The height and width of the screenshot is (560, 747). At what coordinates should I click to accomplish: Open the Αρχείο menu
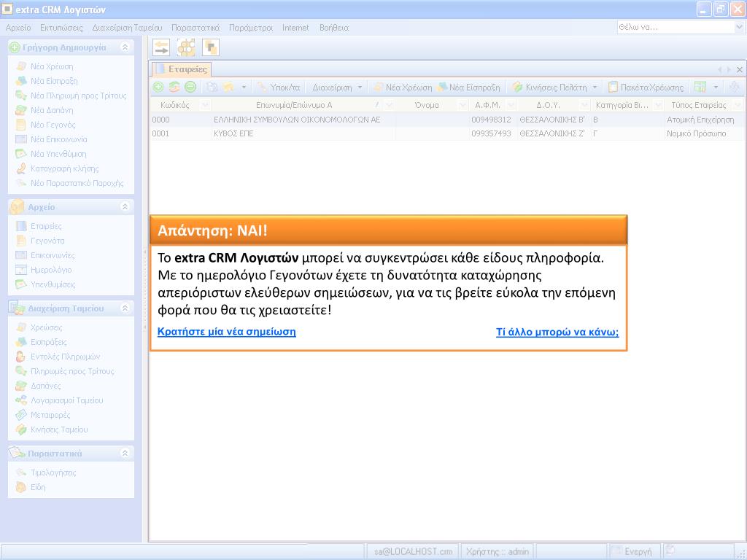18,28
